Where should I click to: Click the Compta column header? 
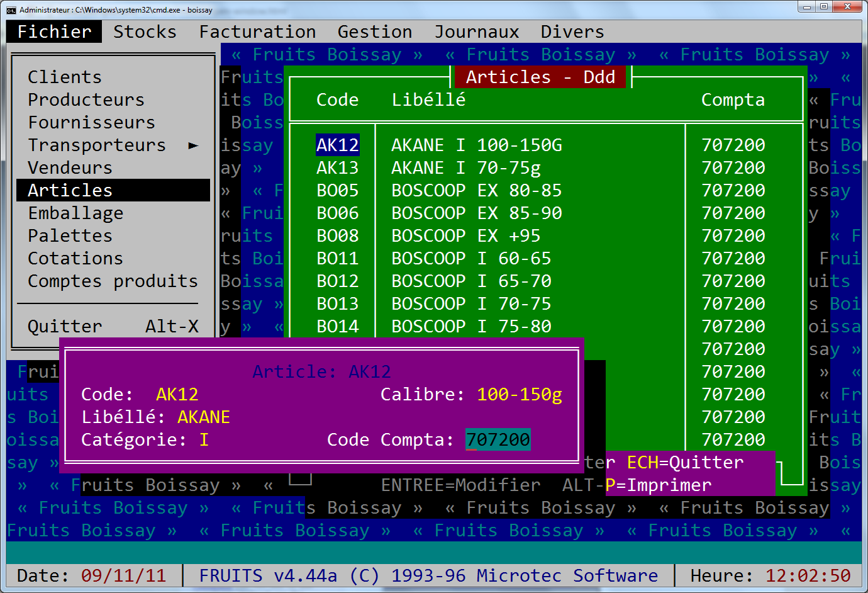[733, 99]
